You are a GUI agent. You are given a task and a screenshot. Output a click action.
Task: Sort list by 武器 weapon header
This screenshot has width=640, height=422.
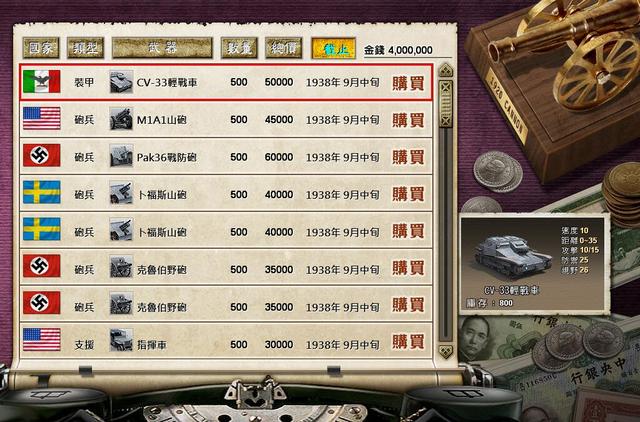[162, 48]
